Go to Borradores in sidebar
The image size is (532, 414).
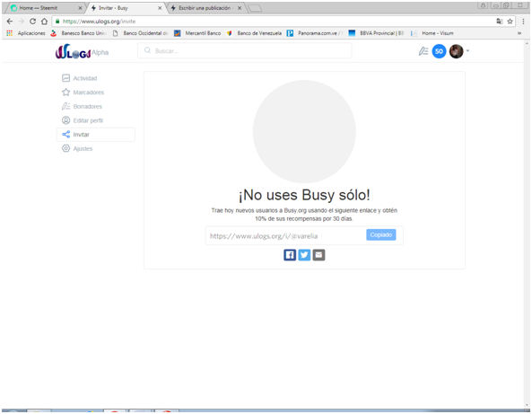pos(82,106)
